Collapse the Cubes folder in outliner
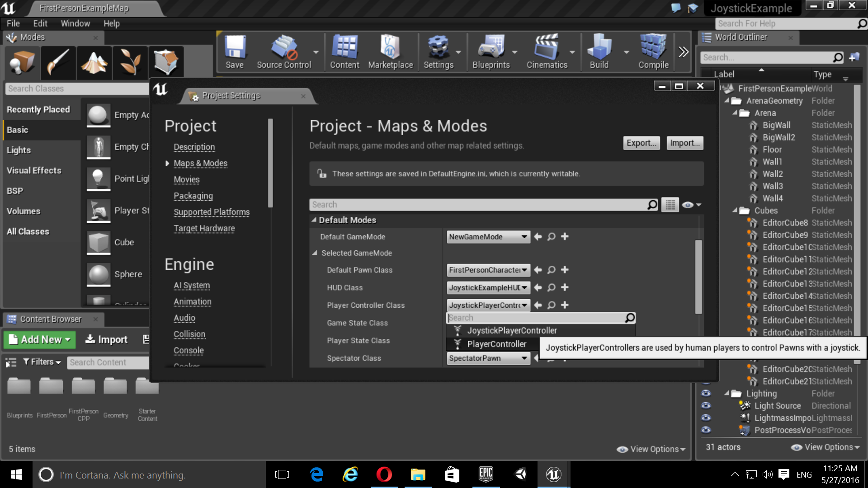Screen dimensions: 868x488 point(735,210)
